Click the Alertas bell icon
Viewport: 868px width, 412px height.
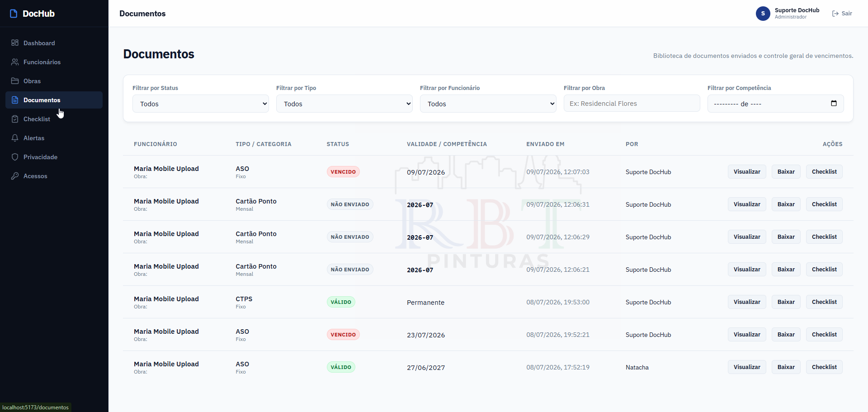(15, 138)
